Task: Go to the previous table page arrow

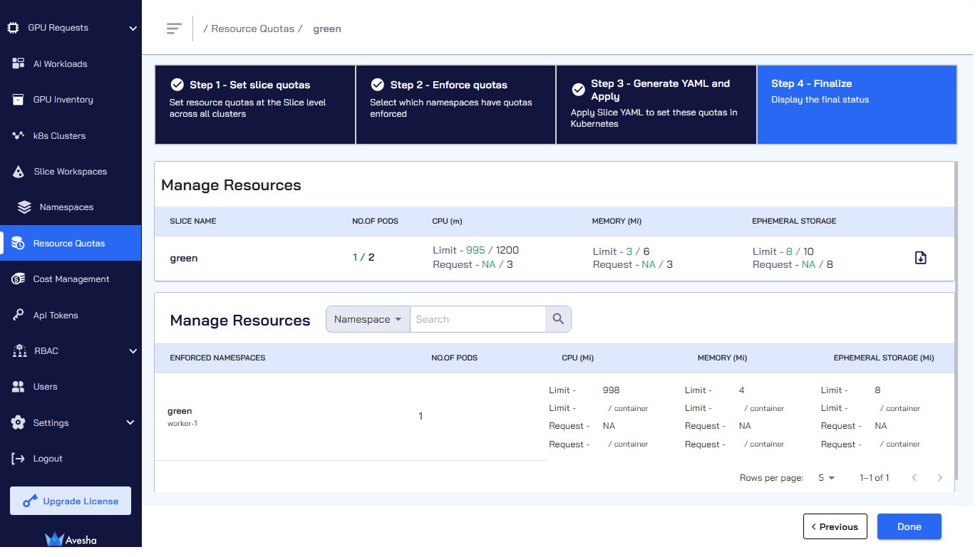Action: [914, 478]
